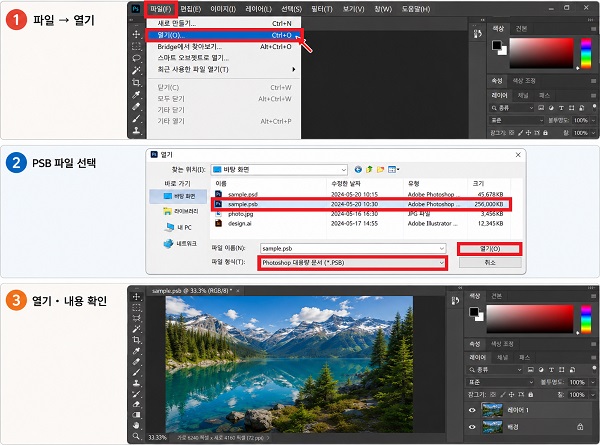Toggle lock transparent pixels in step 3 panel
Image resolution: width=600 pixels, height=445 pixels.
[x=493, y=394]
